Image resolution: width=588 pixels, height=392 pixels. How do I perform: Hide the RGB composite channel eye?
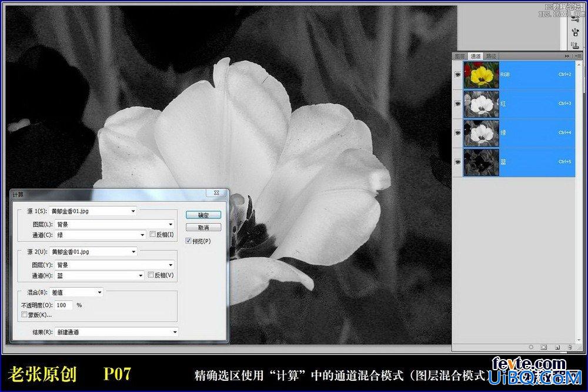click(458, 75)
